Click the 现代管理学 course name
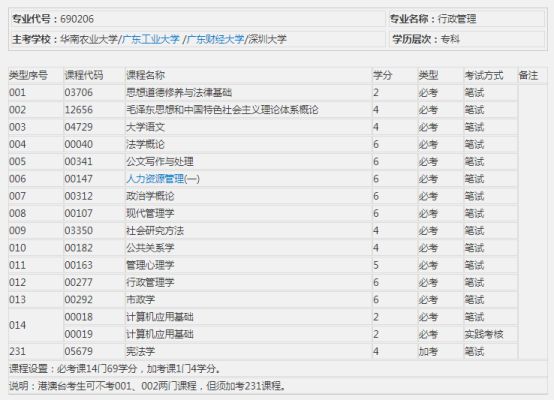 click(150, 213)
